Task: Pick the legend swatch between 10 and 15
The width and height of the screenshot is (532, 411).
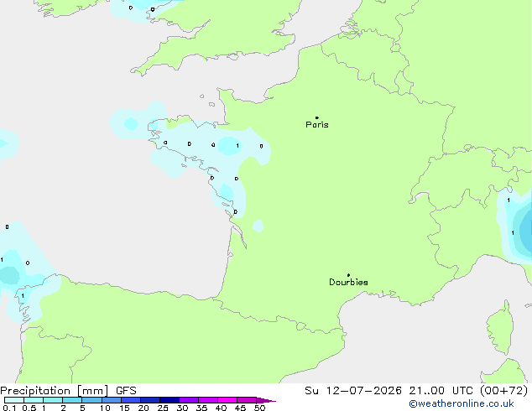Action: (111, 400)
